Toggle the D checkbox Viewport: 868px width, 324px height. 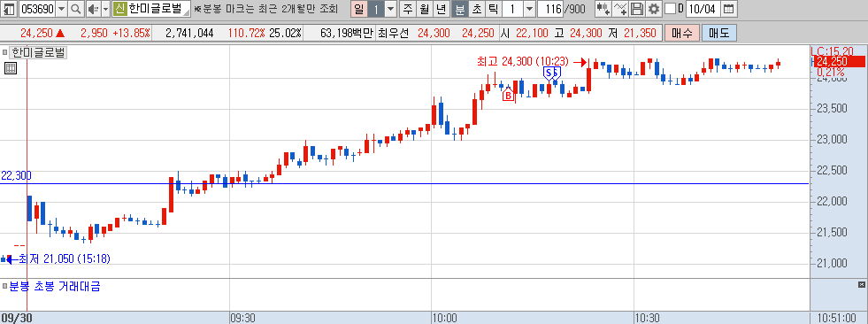tap(670, 9)
